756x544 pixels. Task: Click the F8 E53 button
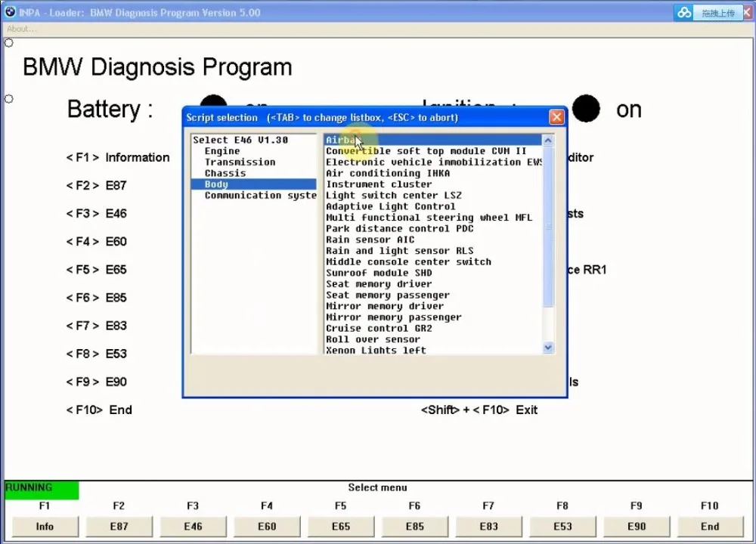tap(562, 527)
